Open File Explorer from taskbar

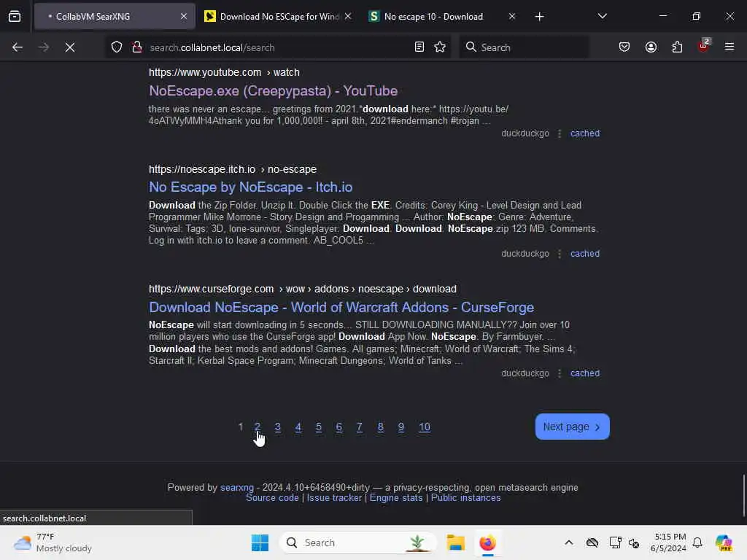coord(455,542)
